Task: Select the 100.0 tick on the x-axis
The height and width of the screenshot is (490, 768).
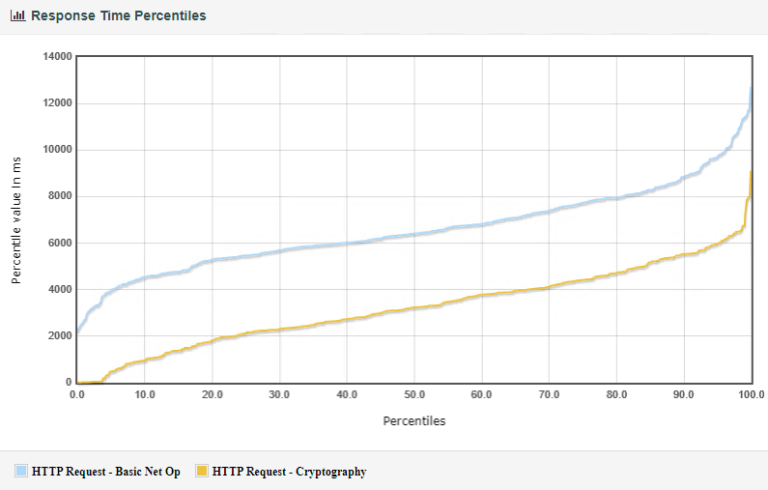Action: pos(750,395)
